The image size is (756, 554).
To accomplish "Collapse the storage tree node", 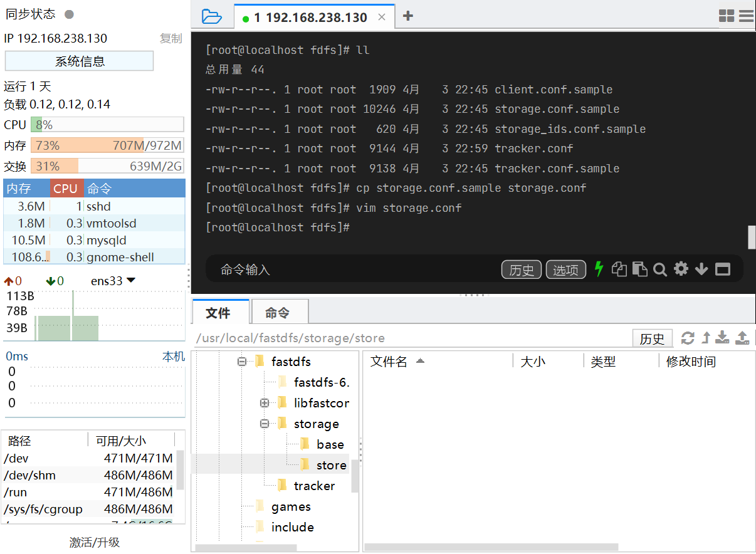I will coord(265,424).
